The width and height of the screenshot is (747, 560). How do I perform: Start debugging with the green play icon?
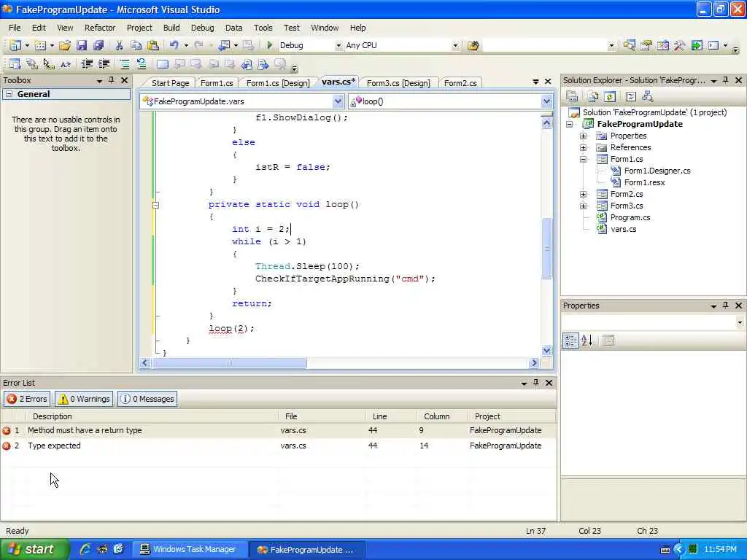[270, 45]
